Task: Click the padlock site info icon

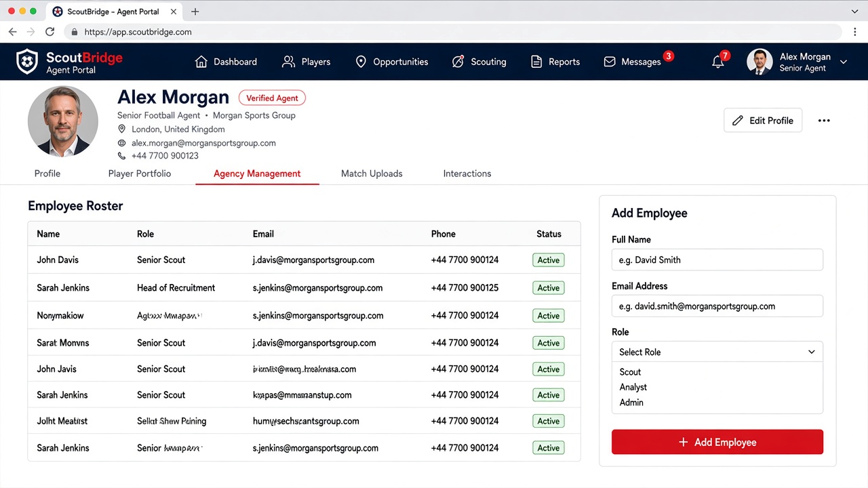Action: 75,32
